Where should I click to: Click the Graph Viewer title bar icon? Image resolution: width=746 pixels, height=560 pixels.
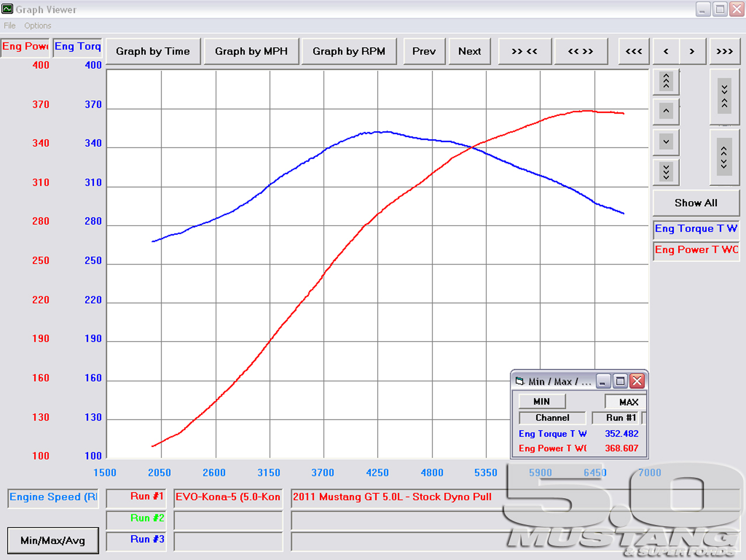(x=8, y=9)
